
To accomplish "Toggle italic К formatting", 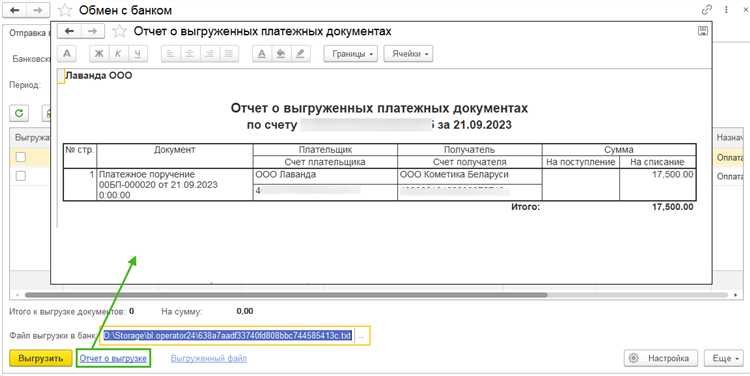I will point(118,54).
